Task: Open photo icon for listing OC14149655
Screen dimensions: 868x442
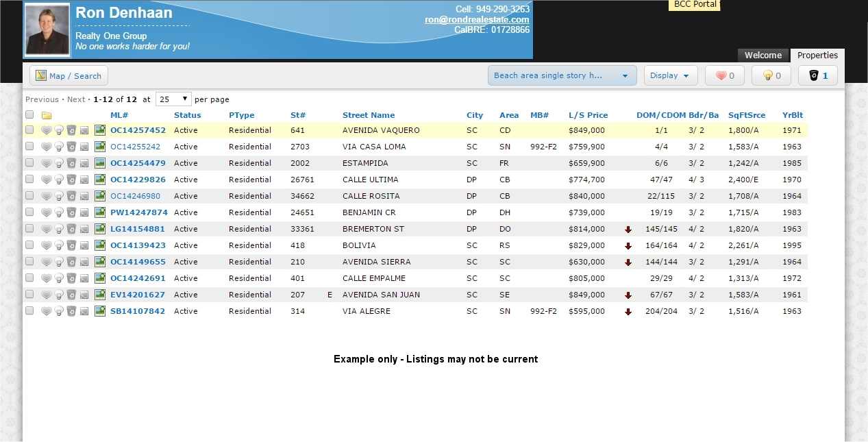Action: coord(100,262)
